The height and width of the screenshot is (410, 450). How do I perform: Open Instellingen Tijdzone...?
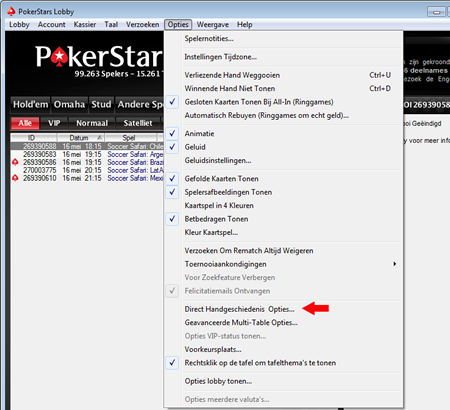[x=283, y=57]
